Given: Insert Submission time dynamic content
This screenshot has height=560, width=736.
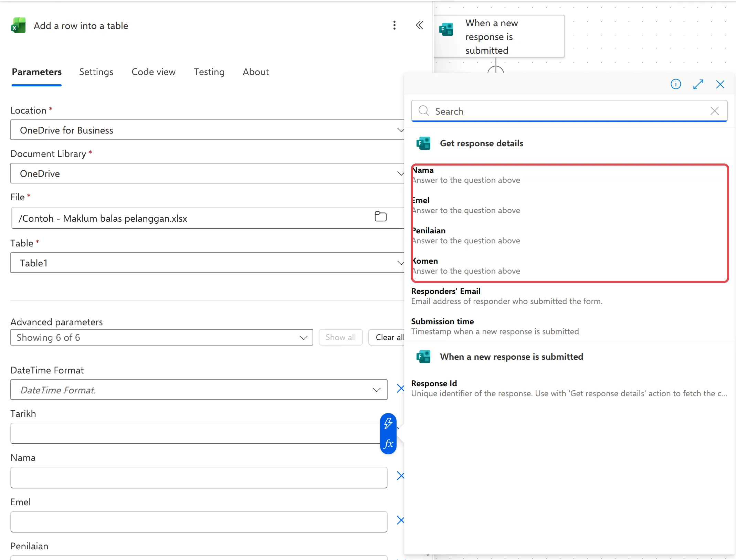Looking at the screenshot, I should tap(569, 326).
